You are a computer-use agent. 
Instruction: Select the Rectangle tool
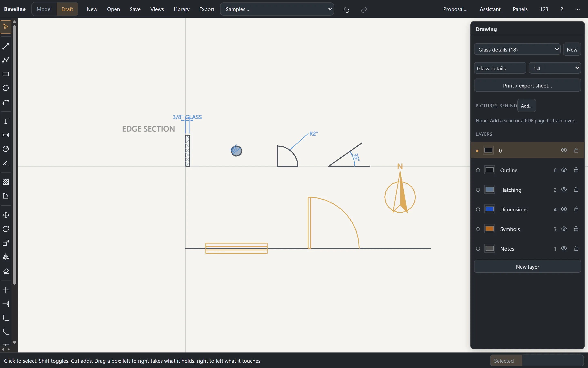[6, 74]
